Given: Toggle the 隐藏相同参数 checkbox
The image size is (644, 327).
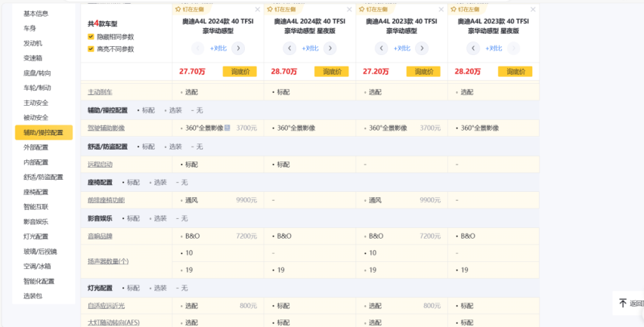Looking at the screenshot, I should [x=91, y=36].
